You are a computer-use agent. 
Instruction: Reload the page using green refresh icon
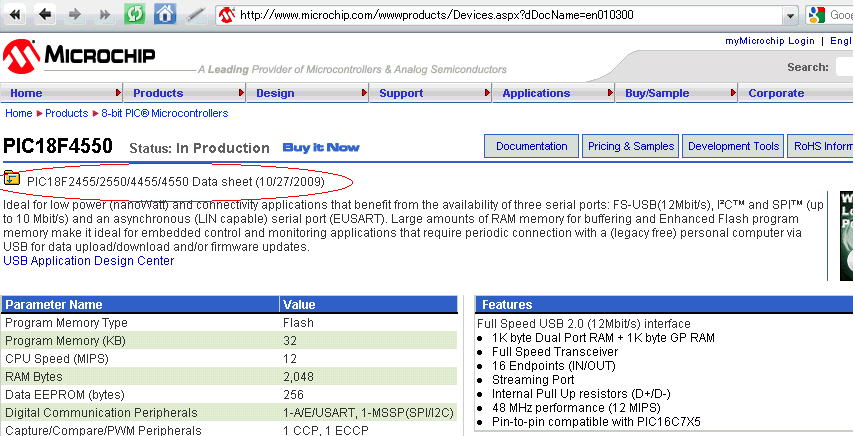(x=134, y=14)
